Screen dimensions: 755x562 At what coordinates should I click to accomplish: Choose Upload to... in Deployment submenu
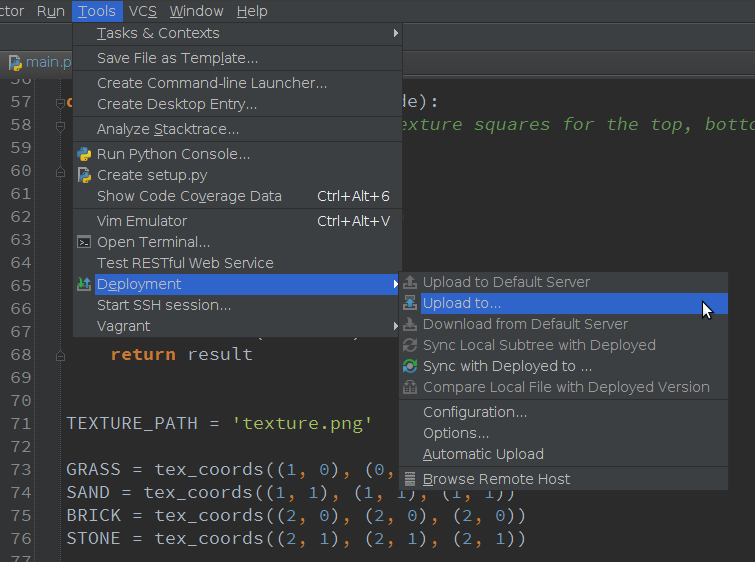coord(564,303)
